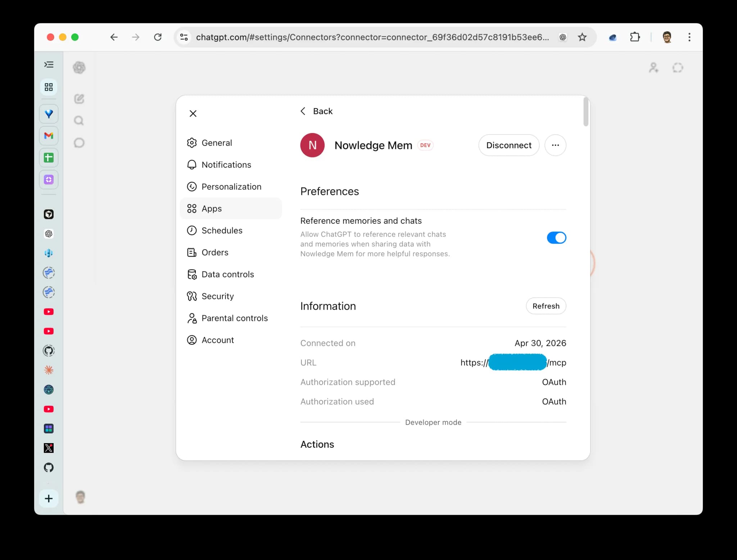737x560 pixels.
Task: Refresh the connector information
Action: pos(546,306)
